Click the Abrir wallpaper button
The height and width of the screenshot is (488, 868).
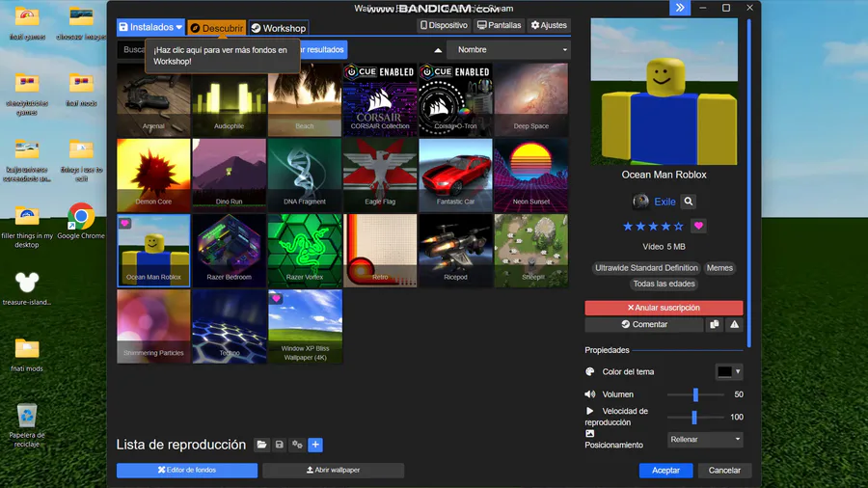334,471
